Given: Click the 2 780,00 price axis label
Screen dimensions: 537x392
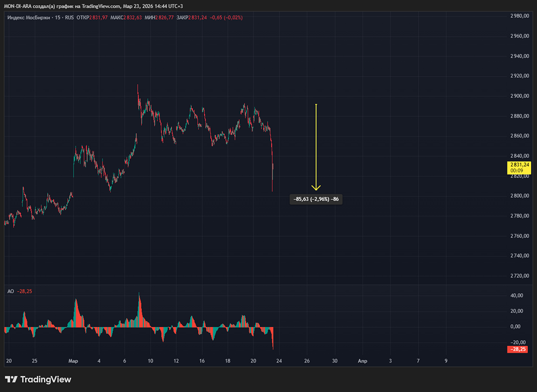Looking at the screenshot, I should click(x=519, y=216).
